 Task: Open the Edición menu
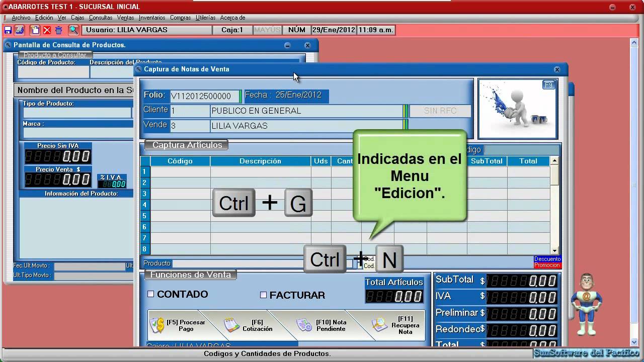44,18
